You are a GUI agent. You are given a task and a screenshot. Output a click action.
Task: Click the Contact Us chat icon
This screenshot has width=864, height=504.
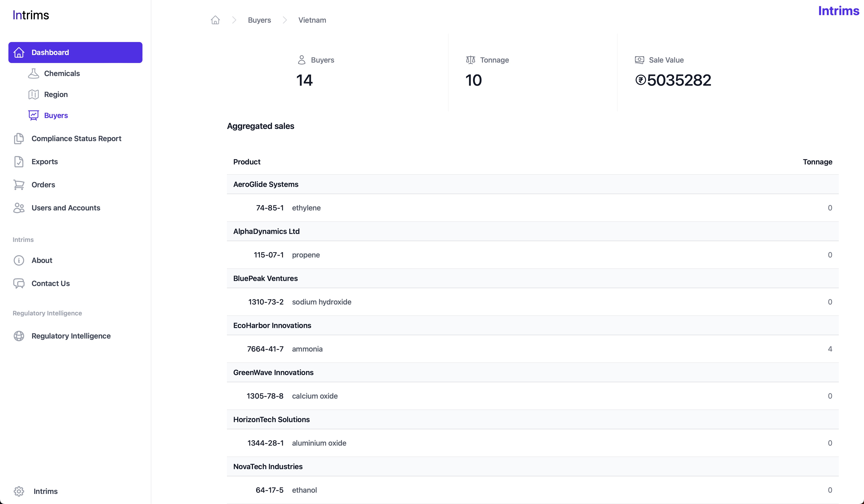[x=19, y=283]
